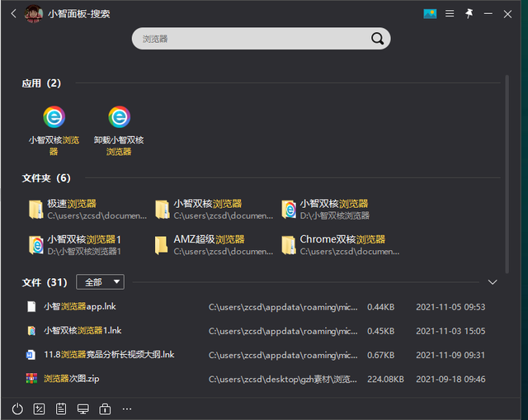Viewport: 528px width, 420px height.
Task: Open the 全部 file type dropdown
Action: pos(100,282)
